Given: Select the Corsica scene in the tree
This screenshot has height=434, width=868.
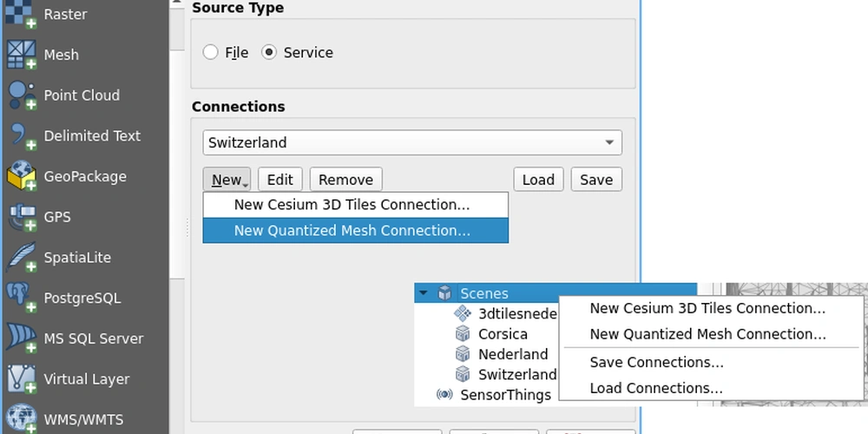Looking at the screenshot, I should (503, 334).
